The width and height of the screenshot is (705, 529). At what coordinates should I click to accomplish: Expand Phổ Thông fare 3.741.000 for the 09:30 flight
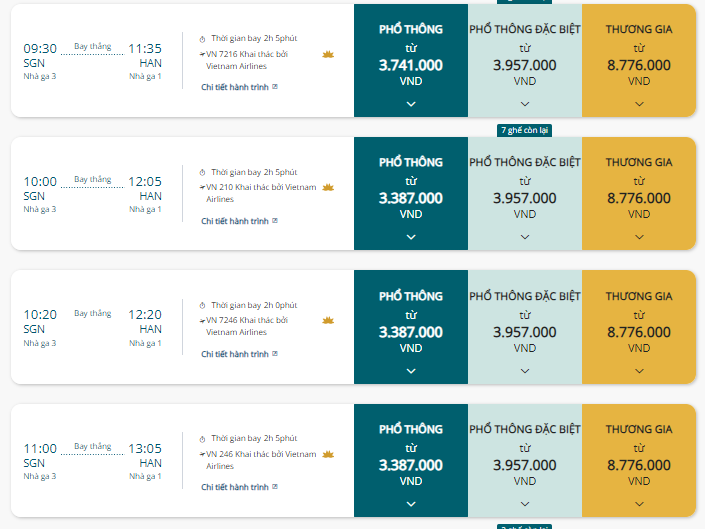tap(411, 104)
